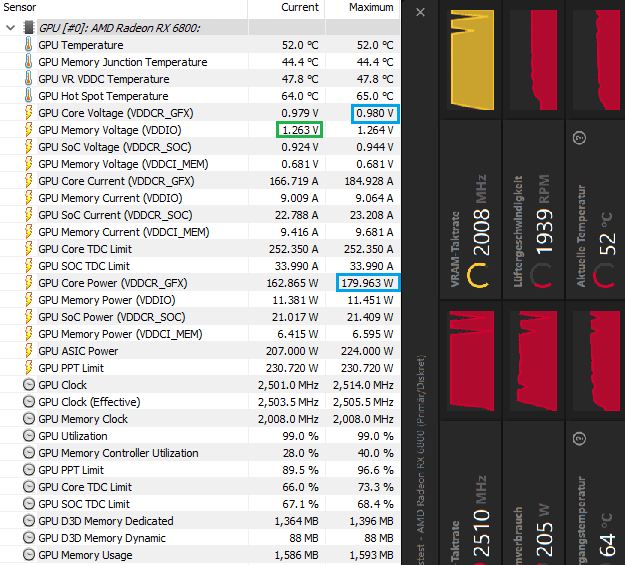Click the 99.0 % current GPU Utilization value
This screenshot has height=565, width=625.
[x=301, y=436]
